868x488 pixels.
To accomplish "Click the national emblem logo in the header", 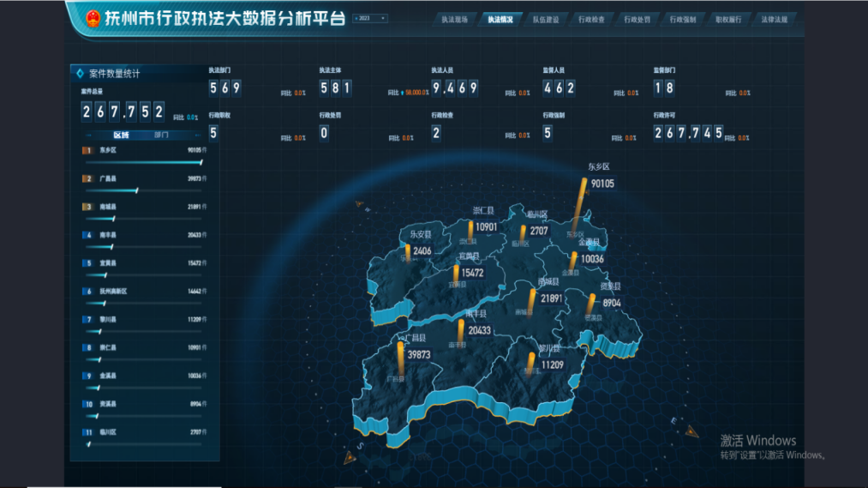I will [x=93, y=18].
